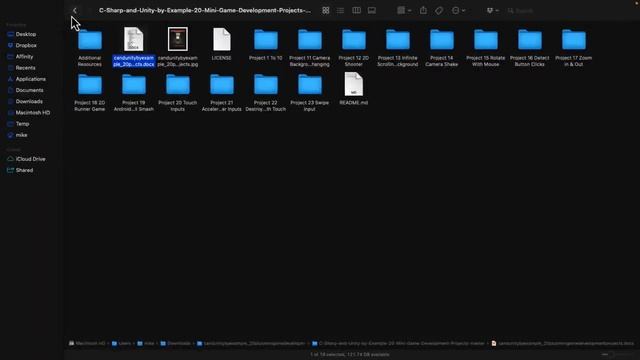Open Desktop in the sidebar

point(25,34)
